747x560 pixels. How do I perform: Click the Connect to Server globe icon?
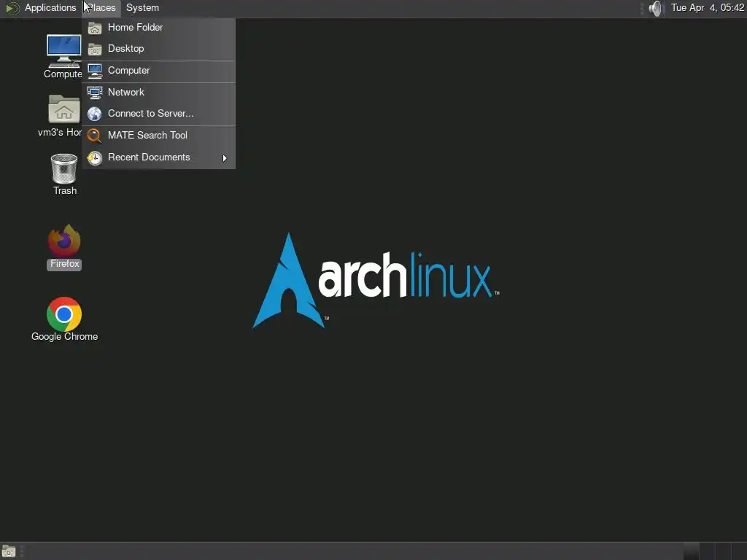point(95,114)
